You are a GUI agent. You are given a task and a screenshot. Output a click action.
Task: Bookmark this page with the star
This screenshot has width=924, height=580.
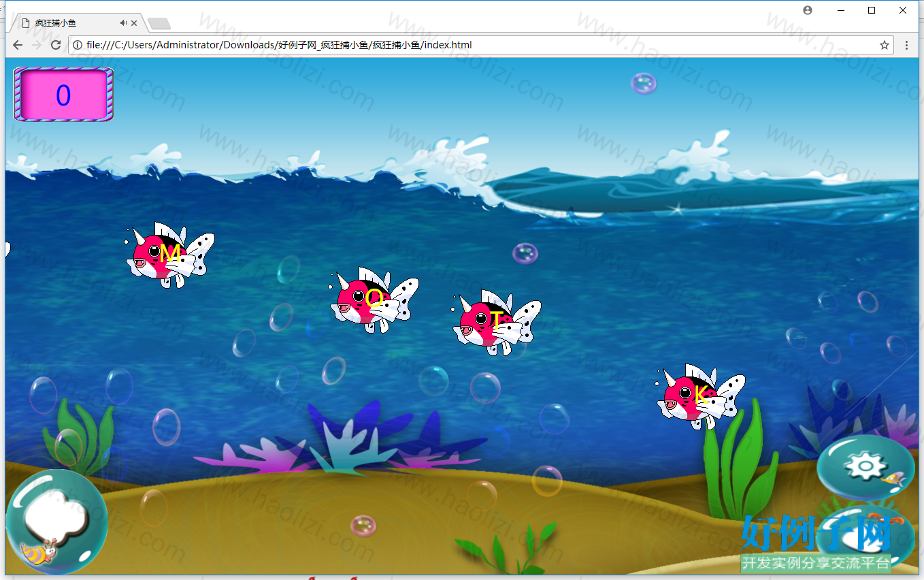click(885, 45)
